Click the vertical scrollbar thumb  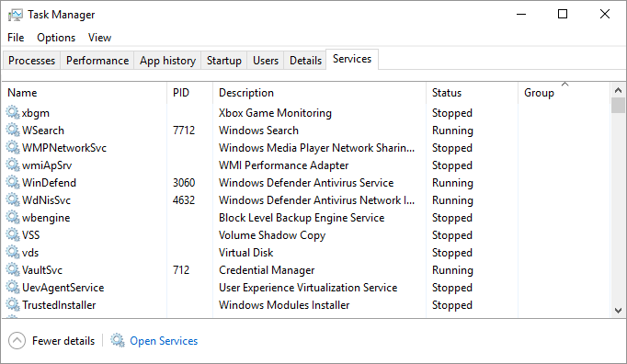[618, 106]
